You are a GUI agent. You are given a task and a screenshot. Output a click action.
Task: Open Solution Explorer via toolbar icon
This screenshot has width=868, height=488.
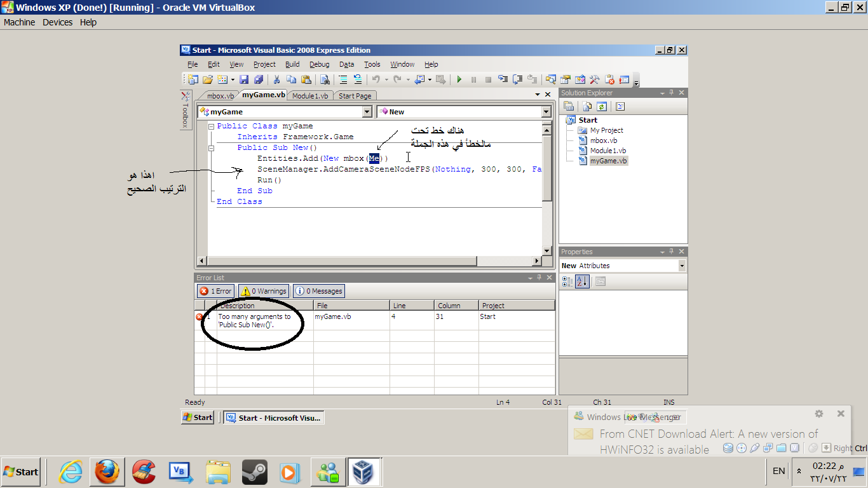(550, 79)
